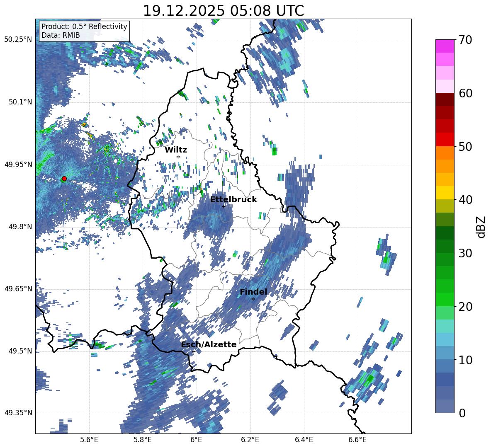Click the Findel city label
Screen dimensions: 491x448
[x=253, y=292]
